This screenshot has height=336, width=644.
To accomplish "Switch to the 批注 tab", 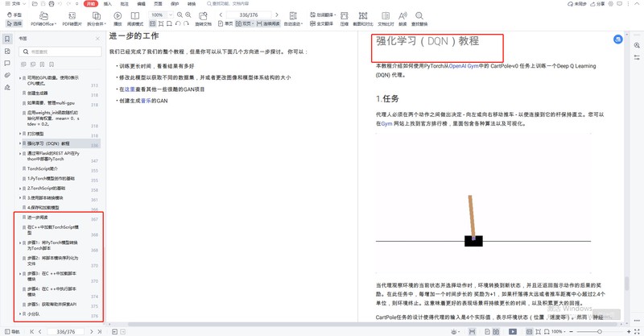I will 125,4.
